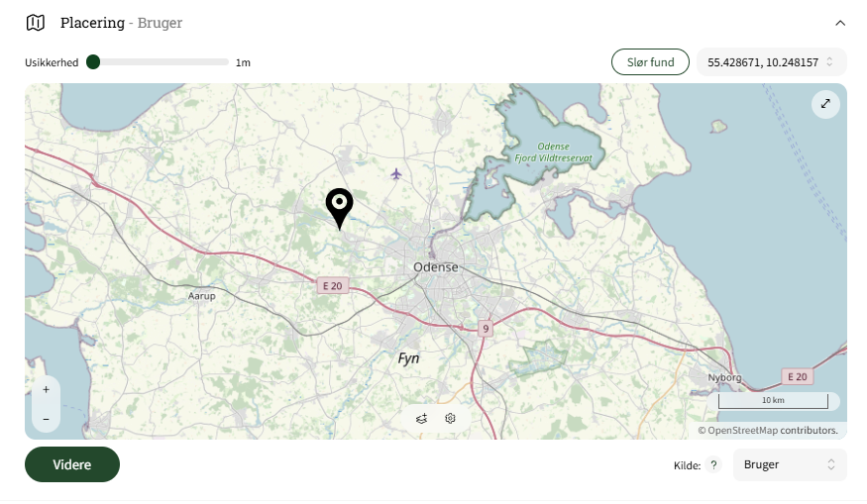Click the Kilde help question mark
Screen dimensions: 867x504
[x=713, y=465]
